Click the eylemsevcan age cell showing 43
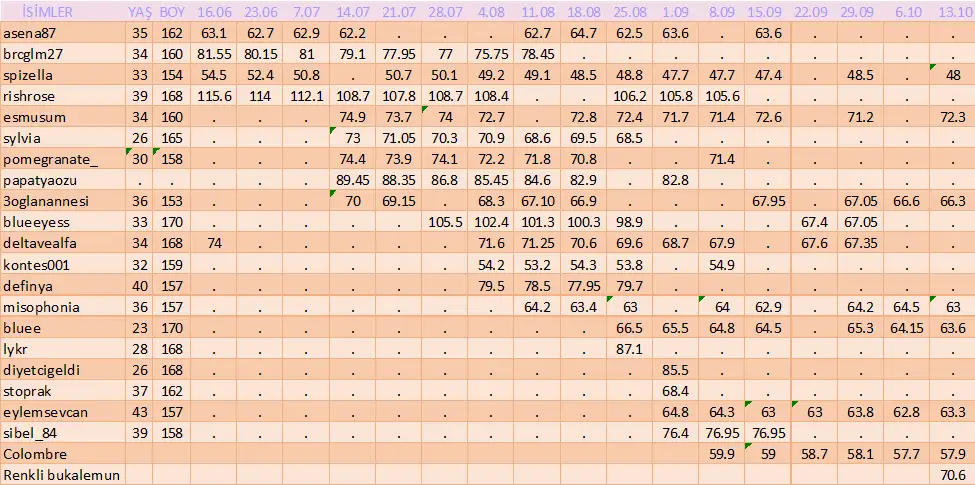This screenshot has width=975, height=485. point(140,412)
